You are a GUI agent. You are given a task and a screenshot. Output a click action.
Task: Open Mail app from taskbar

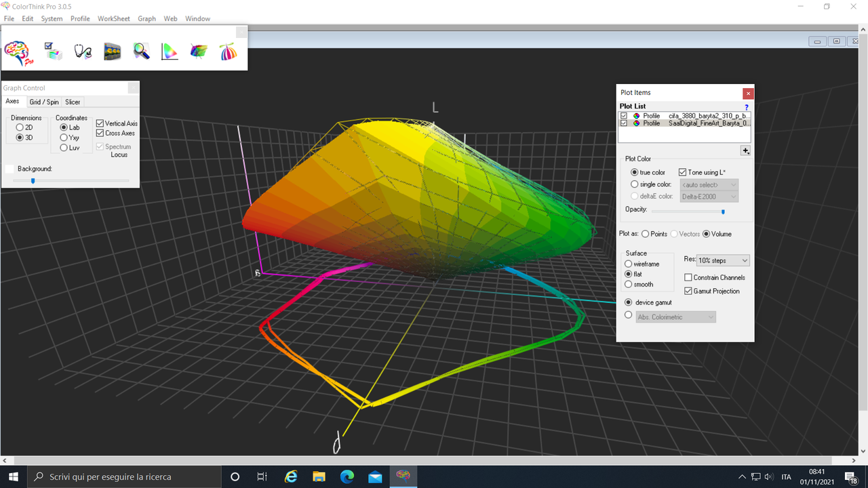coord(375,476)
